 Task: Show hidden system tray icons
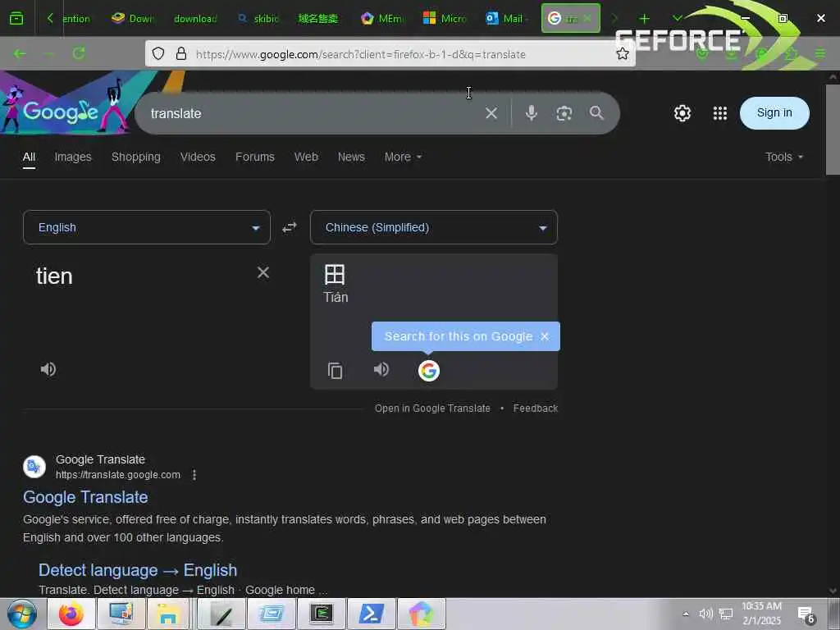685,614
